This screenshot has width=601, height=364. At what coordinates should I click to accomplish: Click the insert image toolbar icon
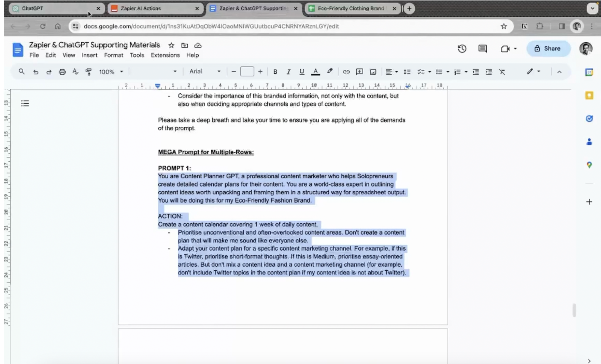[373, 72]
